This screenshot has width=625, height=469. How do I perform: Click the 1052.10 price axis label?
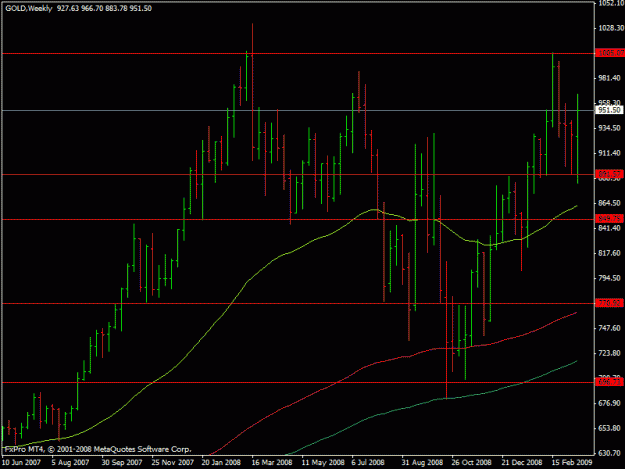pos(611,3)
